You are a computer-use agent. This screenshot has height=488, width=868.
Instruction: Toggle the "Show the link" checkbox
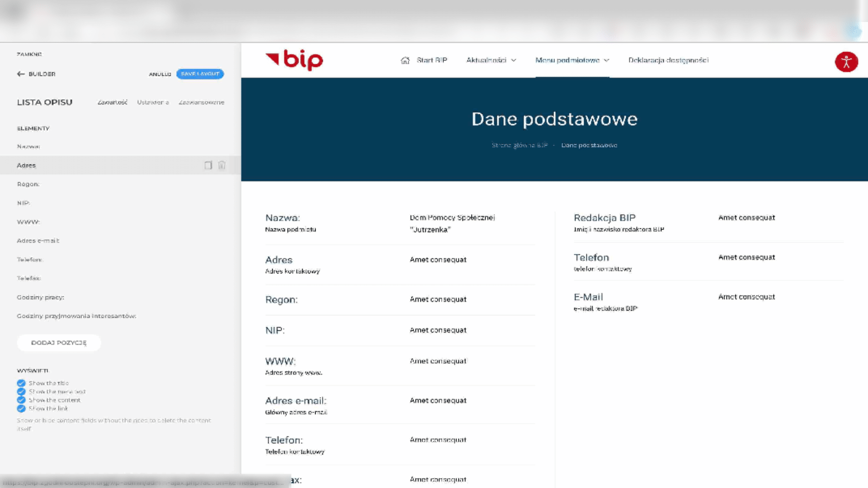21,408
